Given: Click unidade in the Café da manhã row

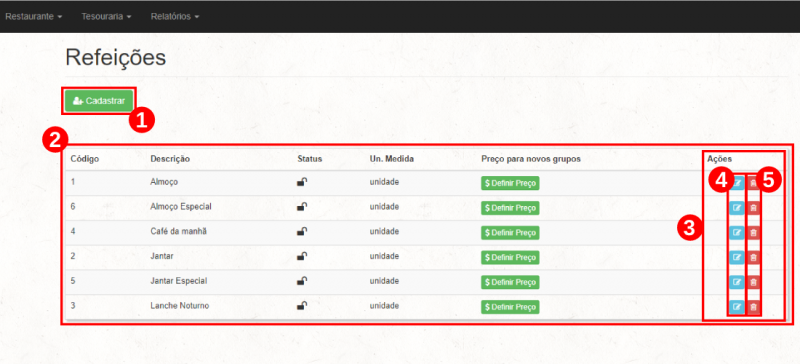Looking at the screenshot, I should 384,231.
